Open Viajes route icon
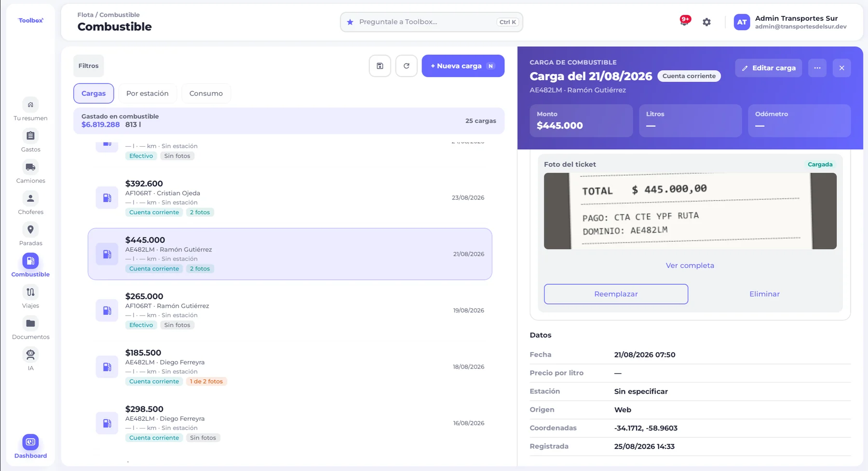Image resolution: width=868 pixels, height=471 pixels. [30, 292]
